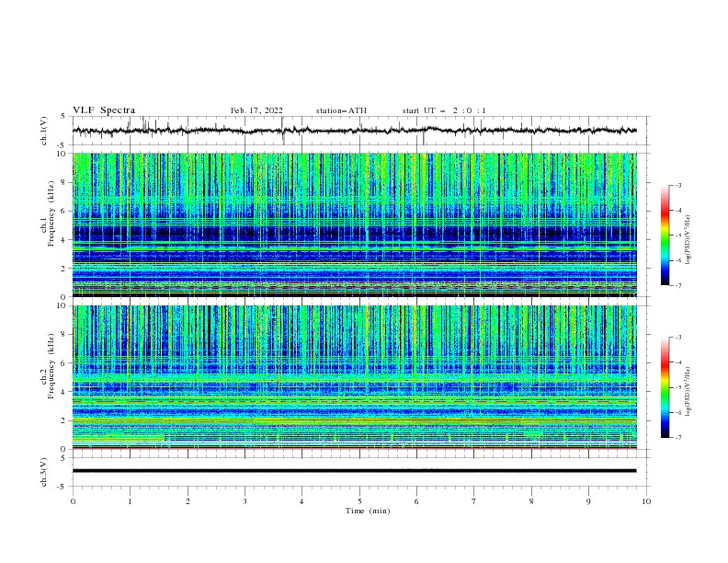The height and width of the screenshot is (563, 728).
Task: Click the ch.1 spectrogram panel
Action: [354, 224]
